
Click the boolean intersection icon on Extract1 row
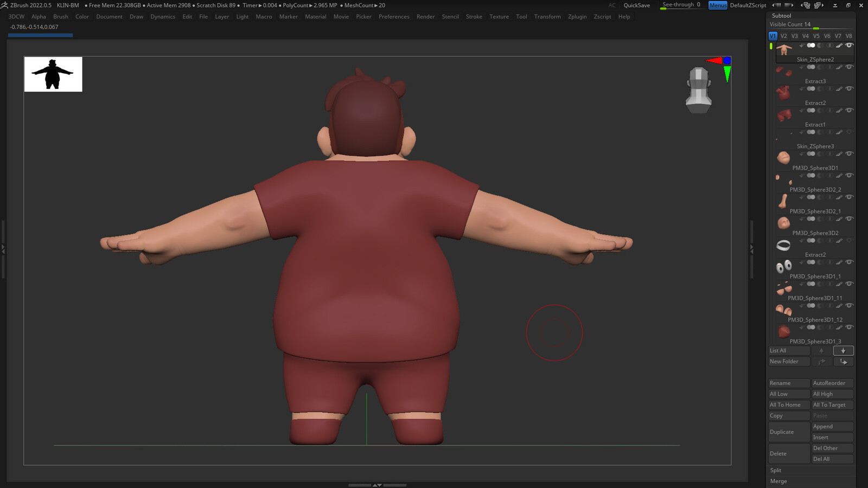(x=829, y=111)
